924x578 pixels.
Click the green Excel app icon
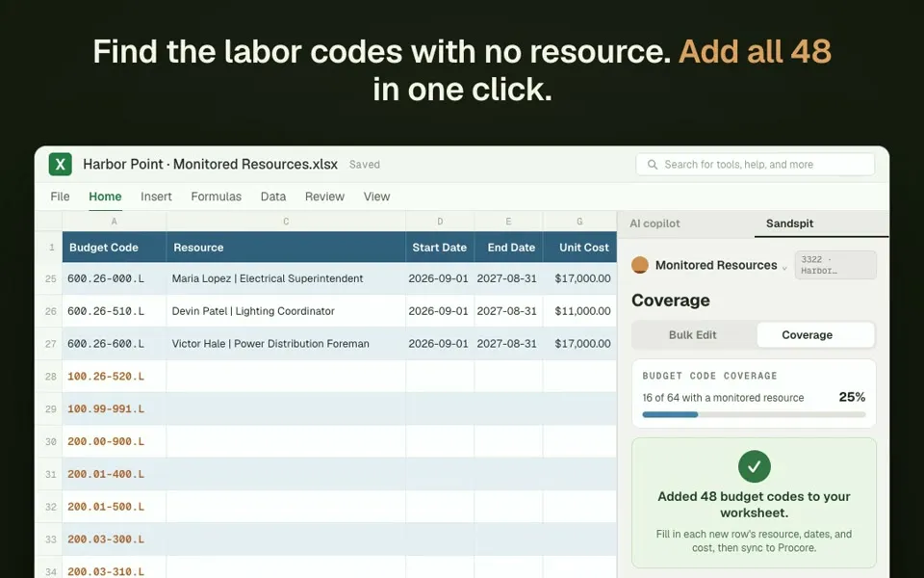[60, 165]
